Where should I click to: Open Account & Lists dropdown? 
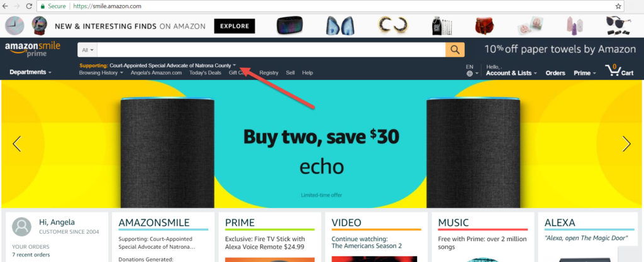[511, 73]
